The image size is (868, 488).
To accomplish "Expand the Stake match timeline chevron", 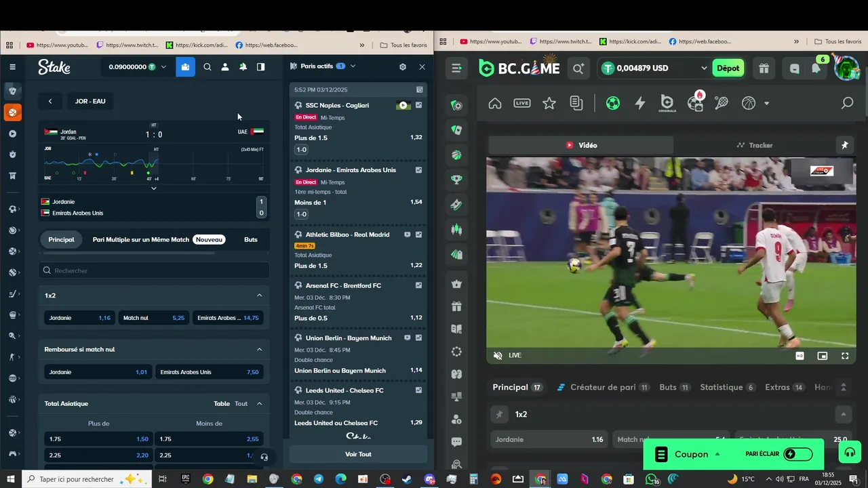I will (x=154, y=188).
